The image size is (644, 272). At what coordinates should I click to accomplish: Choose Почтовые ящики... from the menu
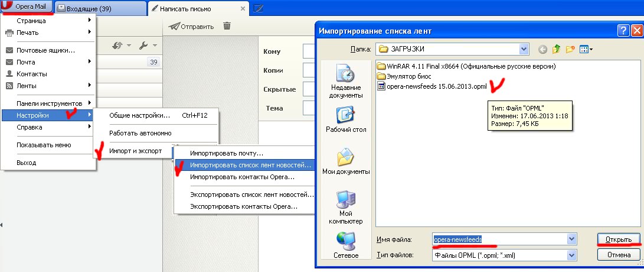(x=48, y=51)
